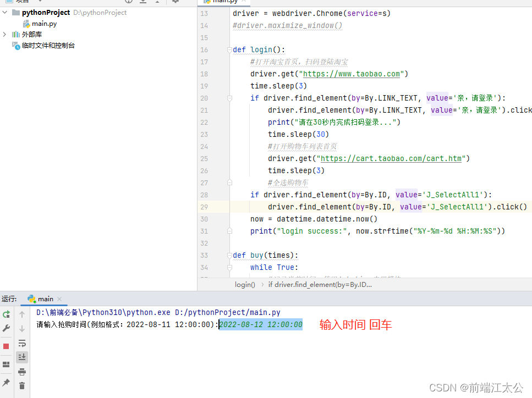This screenshot has height=398, width=532.
Task: Click fold end marker at line 27
Action: point(229,183)
